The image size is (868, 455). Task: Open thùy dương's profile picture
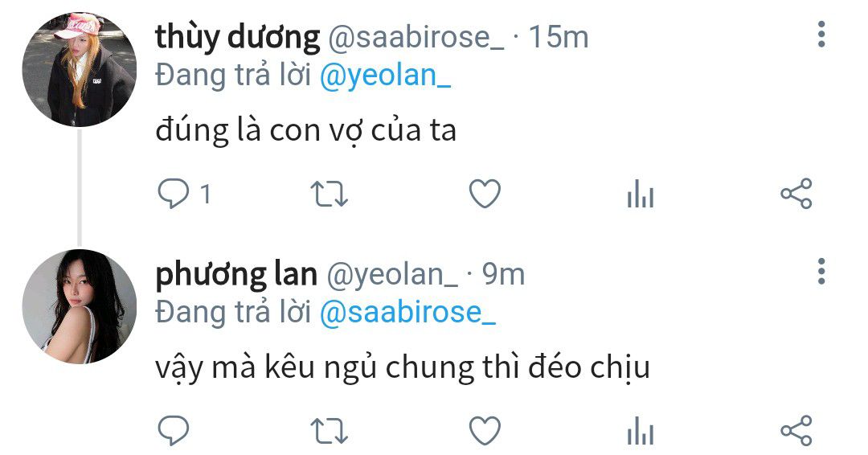pos(79,70)
